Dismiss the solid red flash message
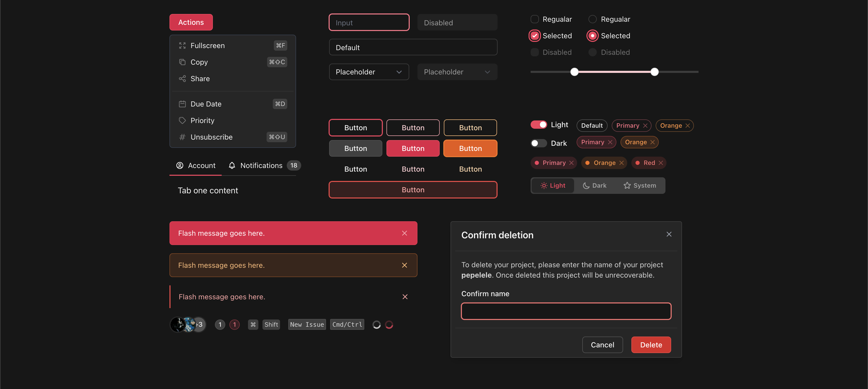 (x=404, y=233)
